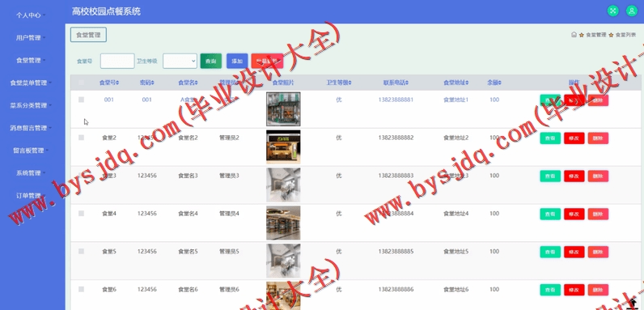
Task: Click 修改 button for 食堂4 row
Action: pos(574,214)
